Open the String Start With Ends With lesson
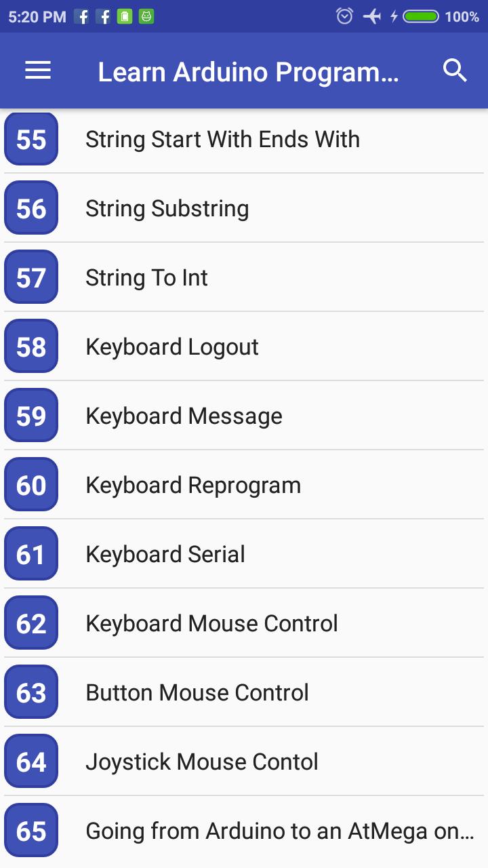The image size is (488, 868). tap(222, 140)
